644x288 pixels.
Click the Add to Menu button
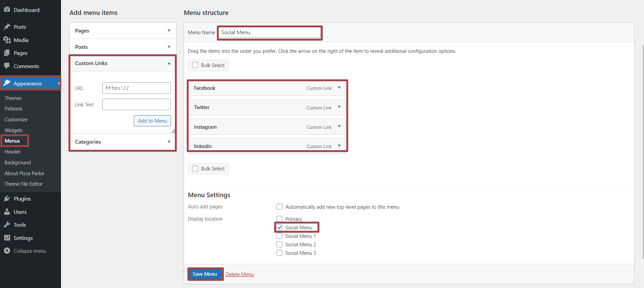152,121
